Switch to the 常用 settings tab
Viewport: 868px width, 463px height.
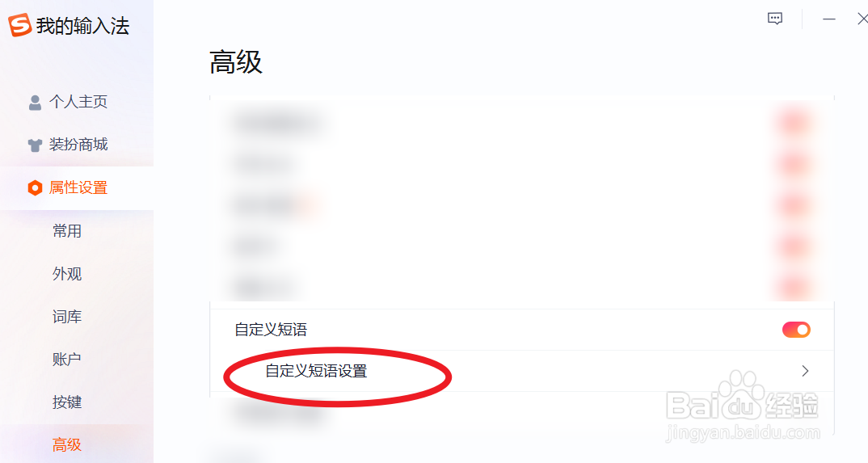67,231
